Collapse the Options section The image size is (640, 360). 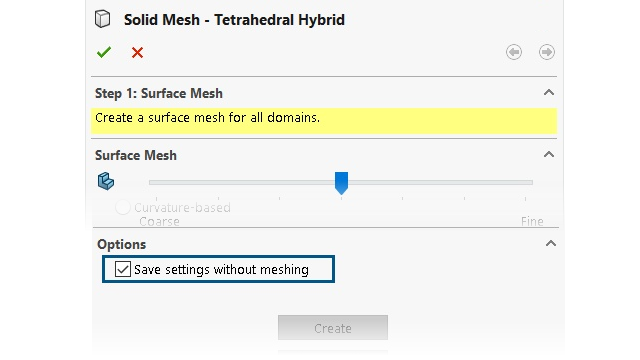tap(551, 244)
